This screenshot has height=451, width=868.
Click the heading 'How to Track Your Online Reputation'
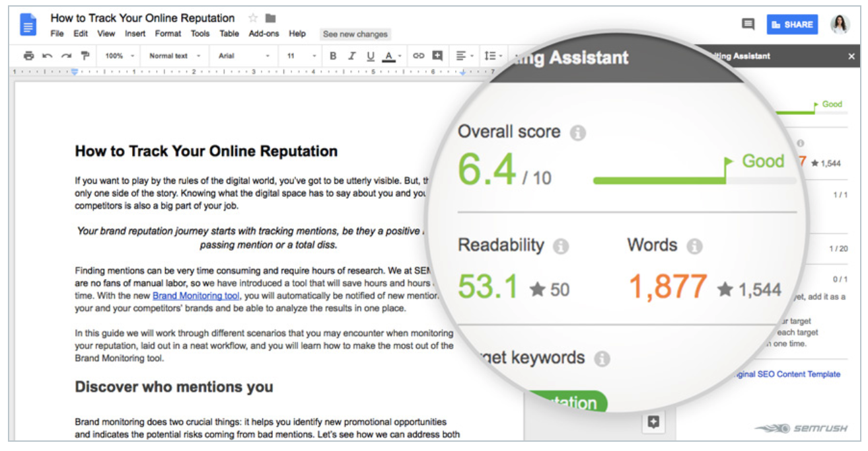pyautogui.click(x=206, y=151)
